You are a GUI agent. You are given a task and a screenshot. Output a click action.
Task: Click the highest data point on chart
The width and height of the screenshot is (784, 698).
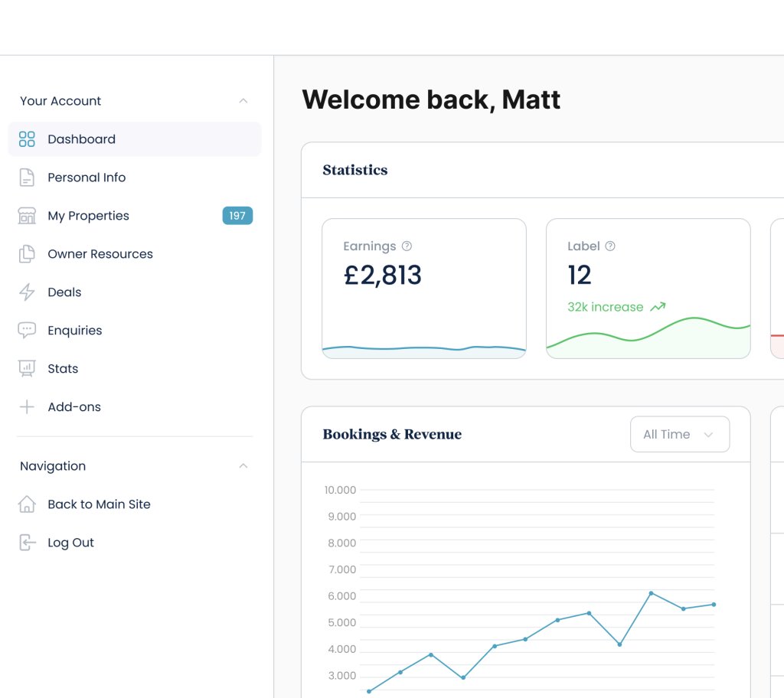tap(651, 593)
